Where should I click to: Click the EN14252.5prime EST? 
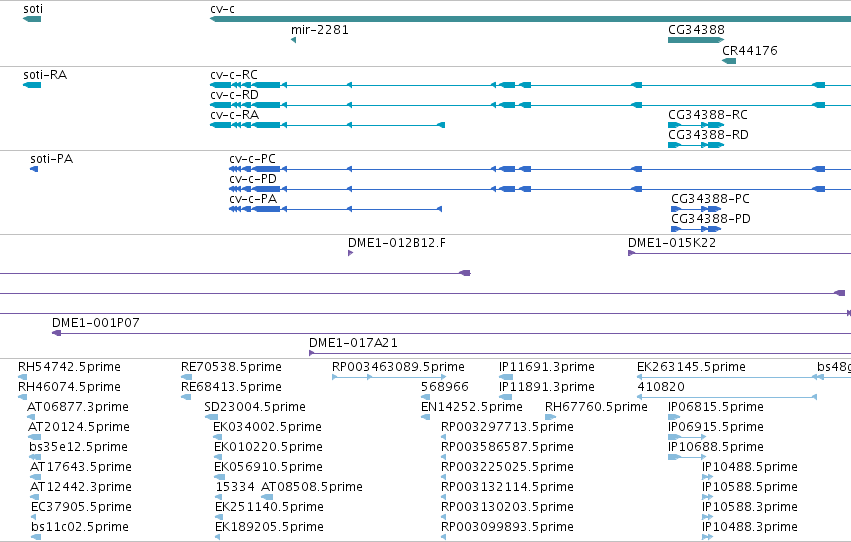point(426,417)
